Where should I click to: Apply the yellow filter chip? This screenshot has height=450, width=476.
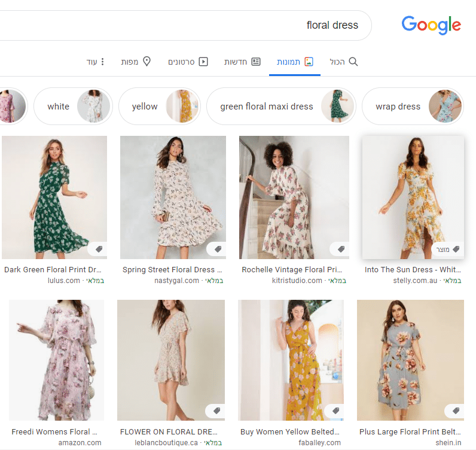tap(158, 107)
